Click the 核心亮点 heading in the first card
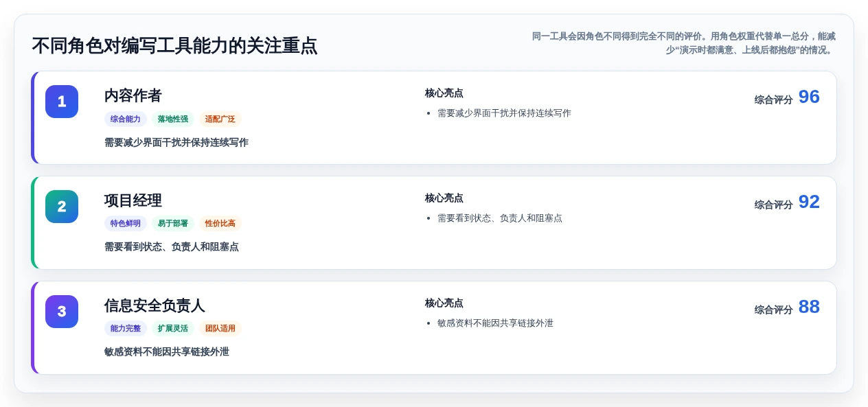868x407 pixels. pyautogui.click(x=444, y=93)
